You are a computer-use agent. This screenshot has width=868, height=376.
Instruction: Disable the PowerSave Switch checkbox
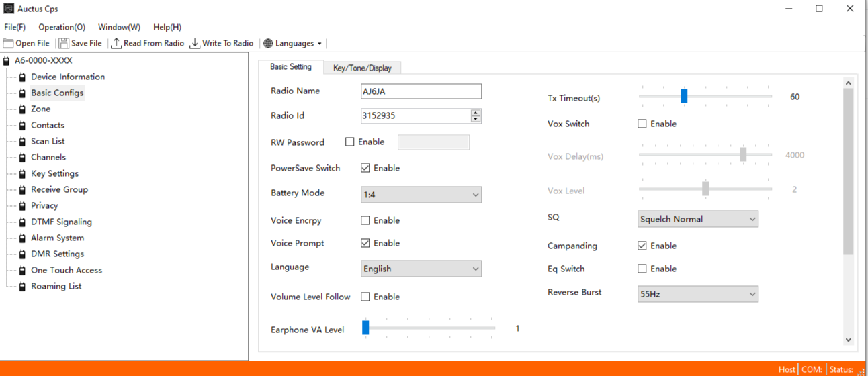(365, 168)
